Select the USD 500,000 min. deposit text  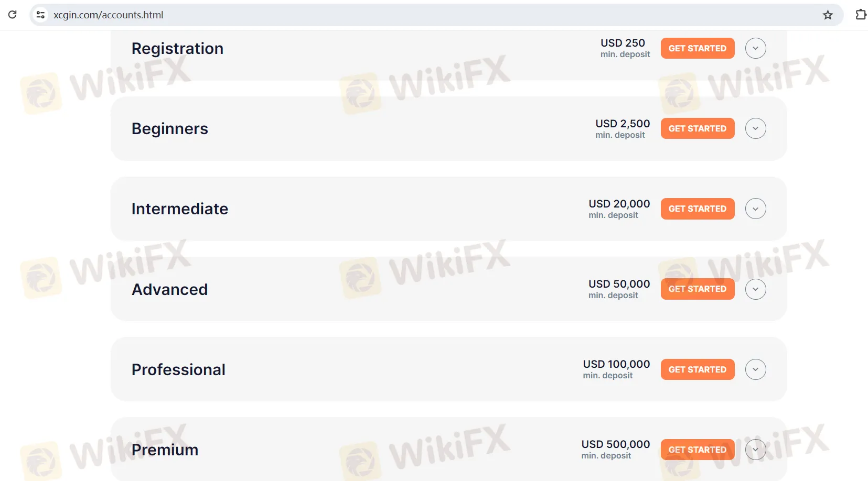point(616,450)
